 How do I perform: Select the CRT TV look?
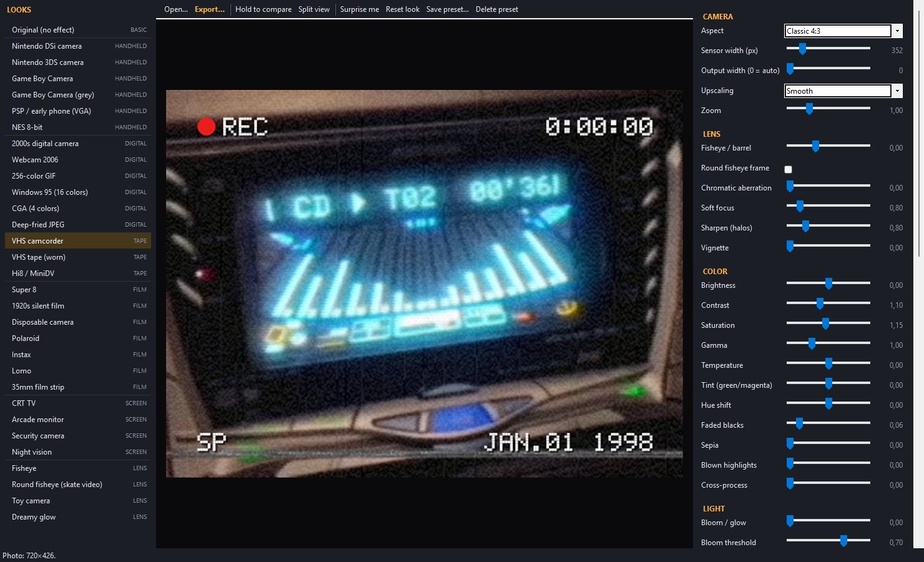pyautogui.click(x=78, y=403)
